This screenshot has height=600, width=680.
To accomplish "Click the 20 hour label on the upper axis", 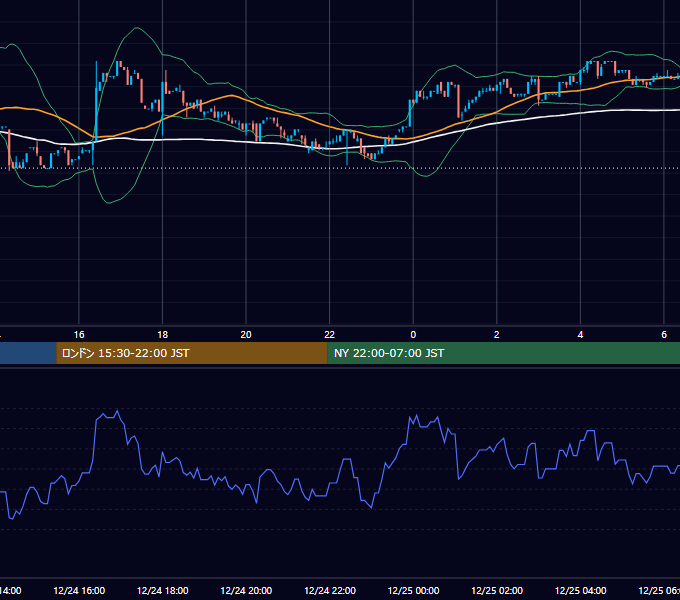I will click(x=246, y=335).
